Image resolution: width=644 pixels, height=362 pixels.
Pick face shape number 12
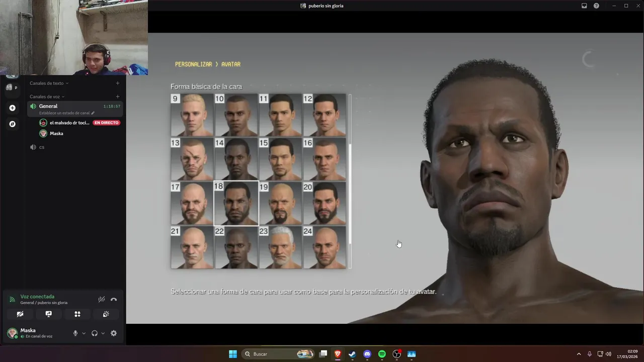325,115
